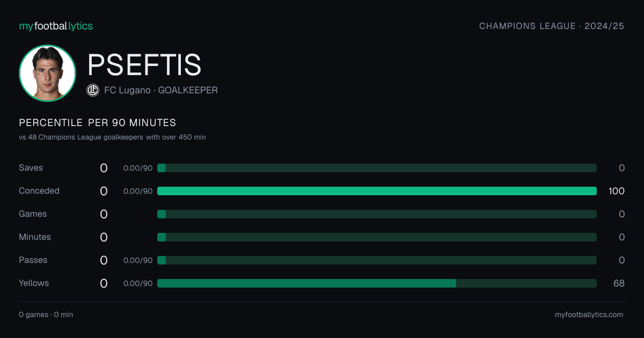Click the FC Lugano club crest icon
644x338 pixels.
tap(93, 90)
